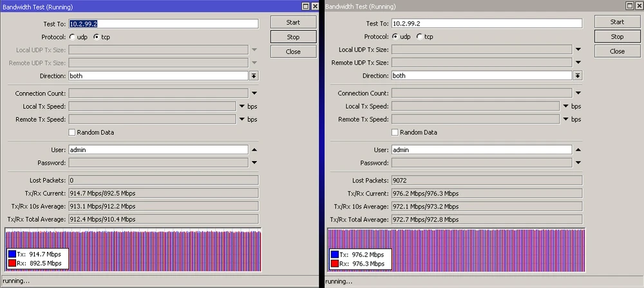Image resolution: width=644 pixels, height=288 pixels.
Task: Expand Connection Count arrow in right window
Action: [x=578, y=93]
